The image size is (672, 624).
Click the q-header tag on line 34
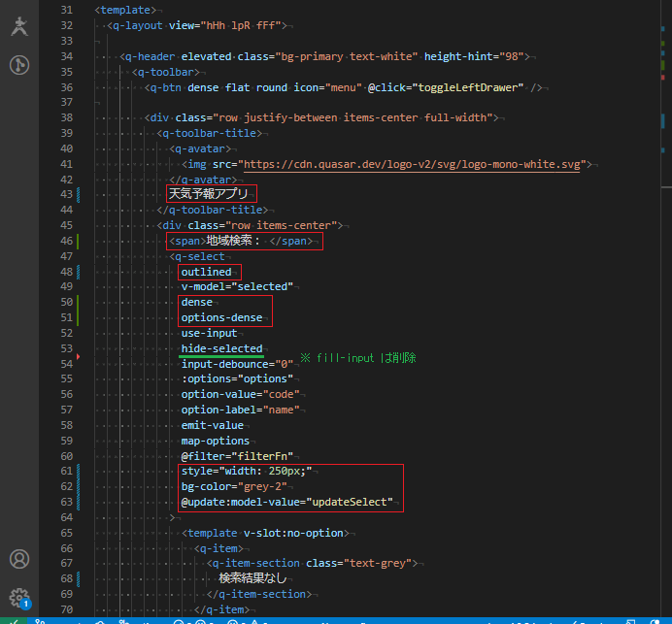[148, 56]
